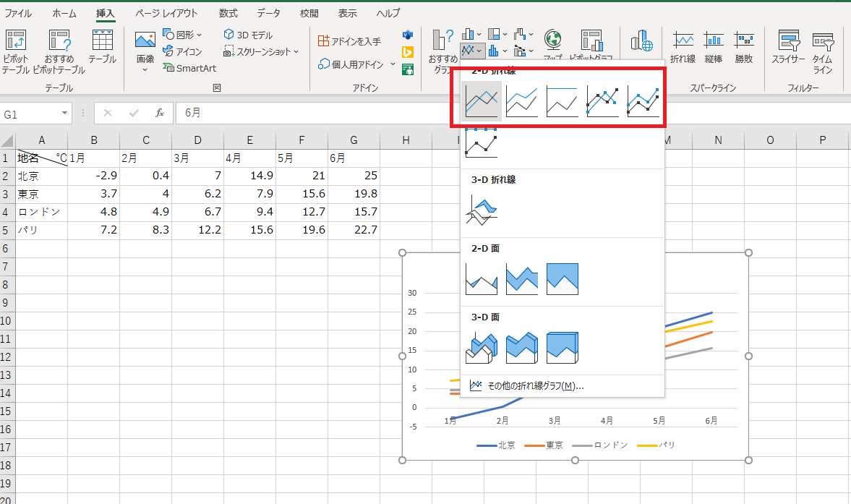Open the Visio Data Visualizer add-in
Image resolution: width=851 pixels, height=504 pixels.
click(x=408, y=35)
